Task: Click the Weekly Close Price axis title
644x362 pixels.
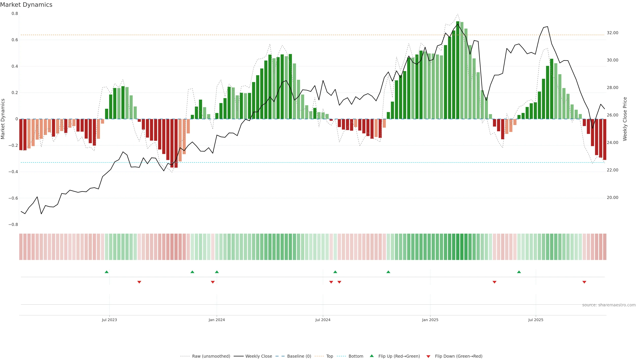Action: [x=625, y=119]
